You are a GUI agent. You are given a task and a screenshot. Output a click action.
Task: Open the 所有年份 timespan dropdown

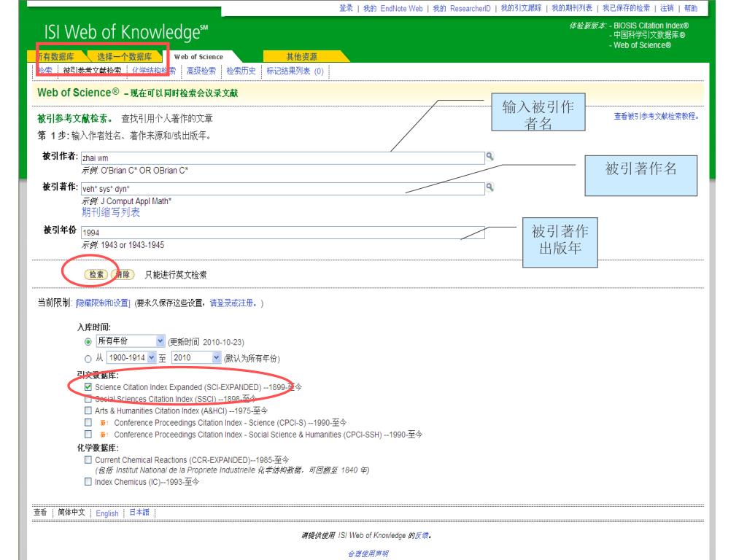[131, 341]
